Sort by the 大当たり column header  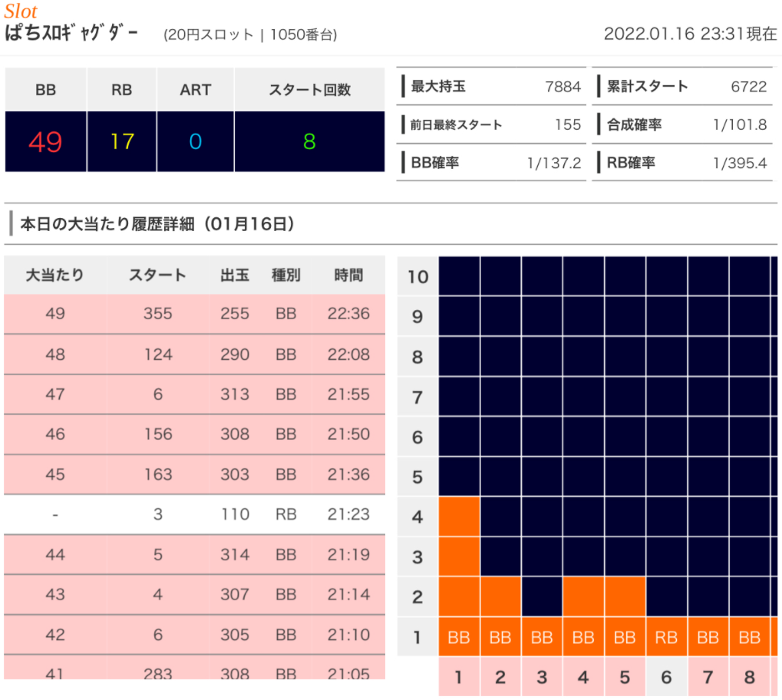(54, 275)
